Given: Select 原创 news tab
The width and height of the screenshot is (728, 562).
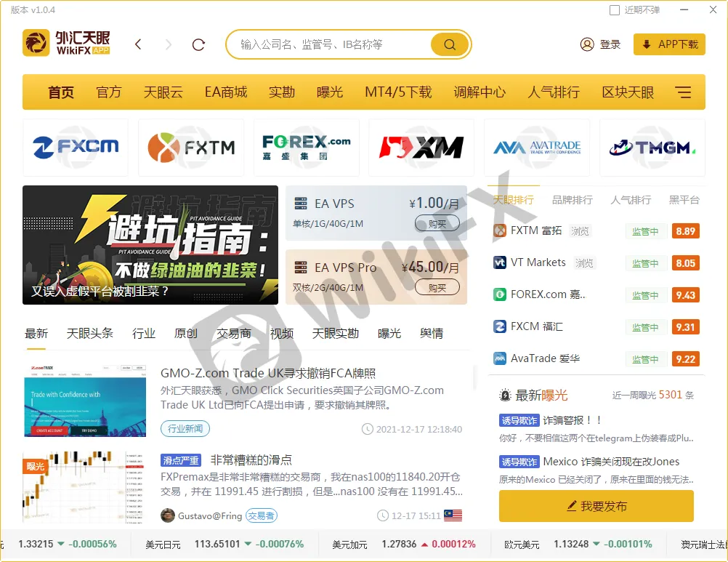Looking at the screenshot, I should [186, 333].
